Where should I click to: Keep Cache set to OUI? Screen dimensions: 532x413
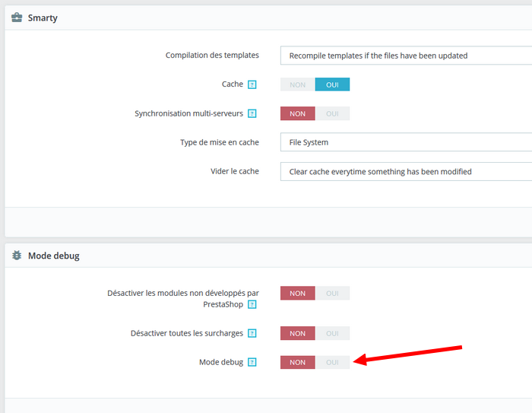pos(332,84)
